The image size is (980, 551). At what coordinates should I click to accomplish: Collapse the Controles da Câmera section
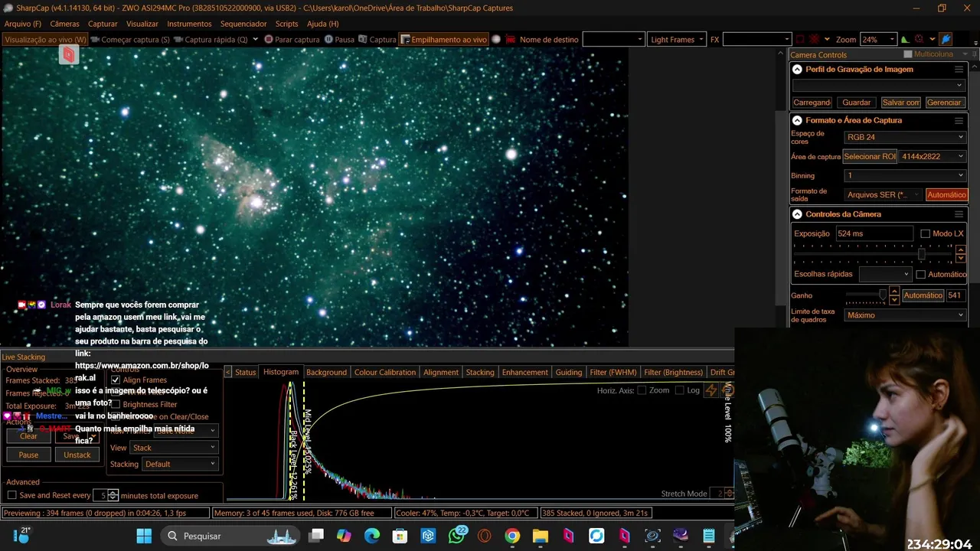[x=797, y=214]
